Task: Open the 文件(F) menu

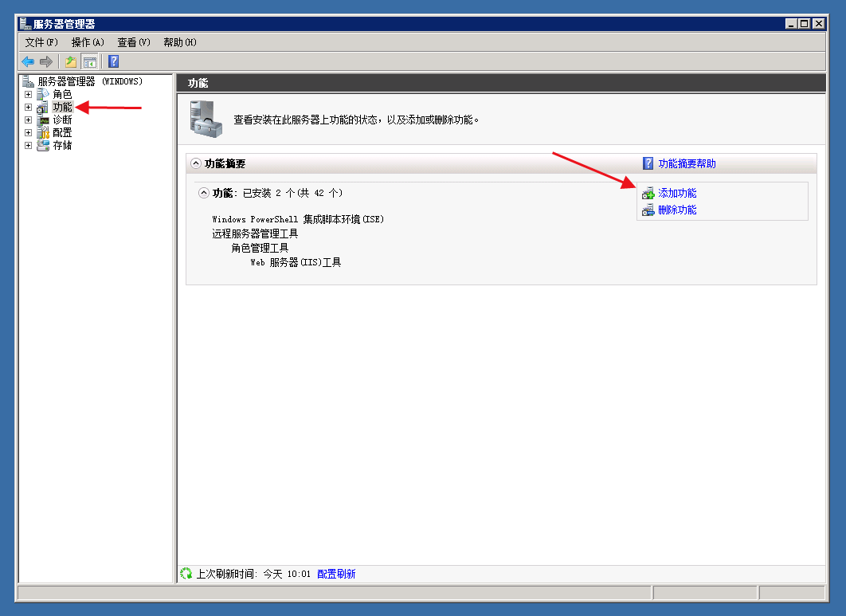Action: [41, 42]
